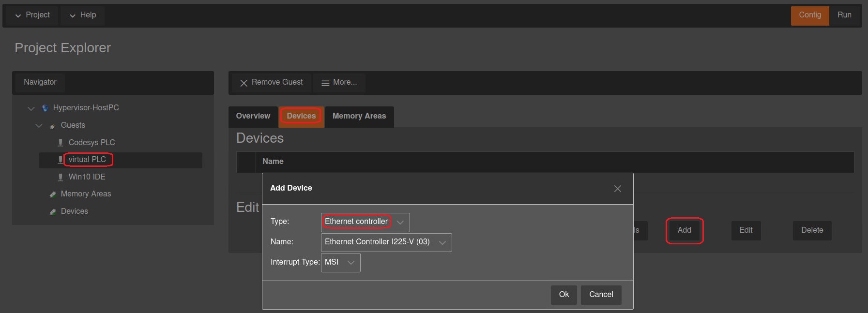Open the More... toolbar menu
This screenshot has height=313, width=868.
click(339, 83)
